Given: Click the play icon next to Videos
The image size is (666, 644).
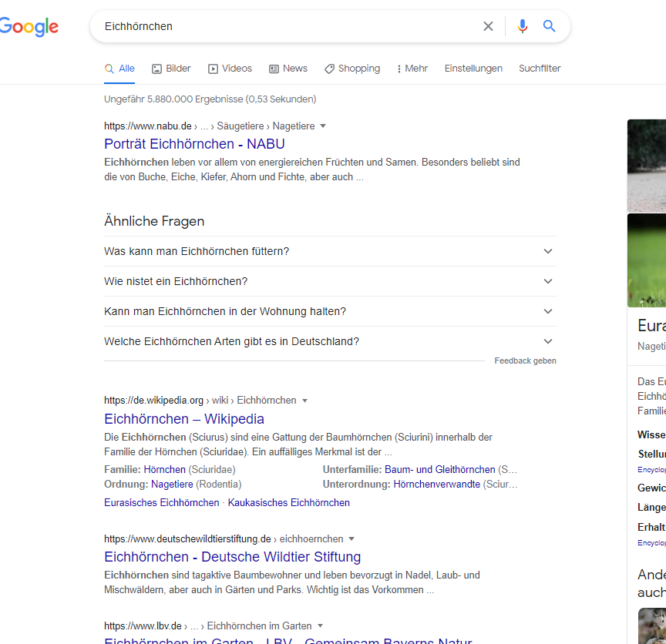Looking at the screenshot, I should [213, 68].
